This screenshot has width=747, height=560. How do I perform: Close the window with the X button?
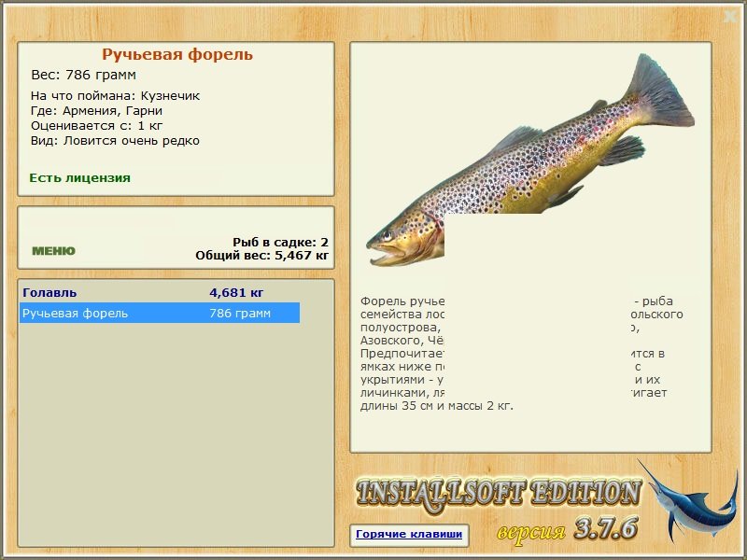click(730, 17)
